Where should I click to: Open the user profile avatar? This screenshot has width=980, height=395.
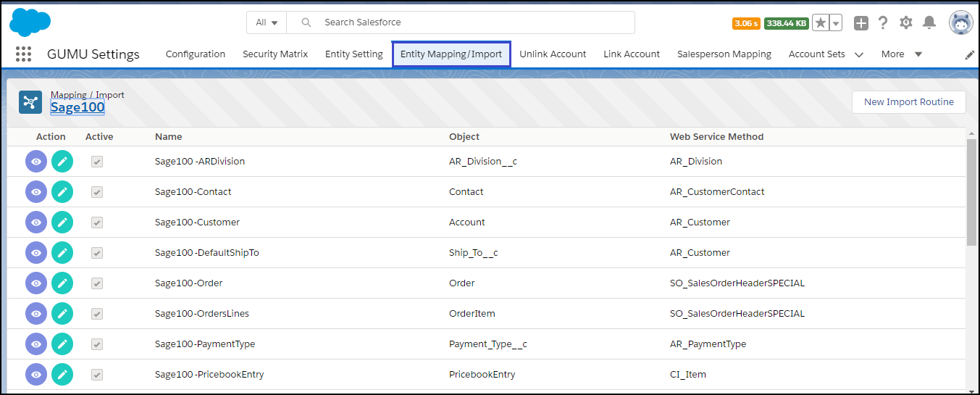click(960, 23)
